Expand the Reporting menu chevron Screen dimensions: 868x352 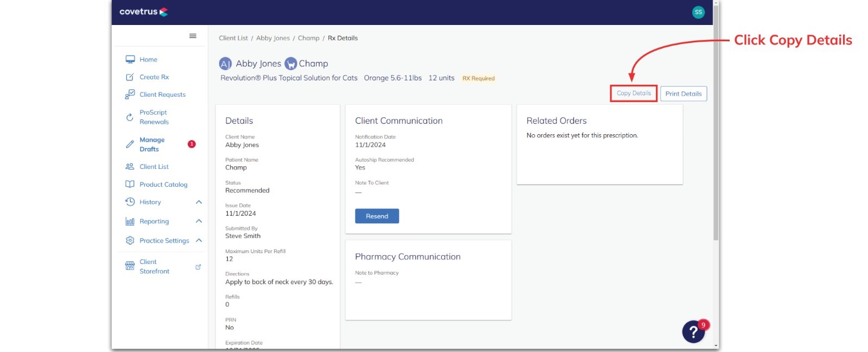(199, 221)
